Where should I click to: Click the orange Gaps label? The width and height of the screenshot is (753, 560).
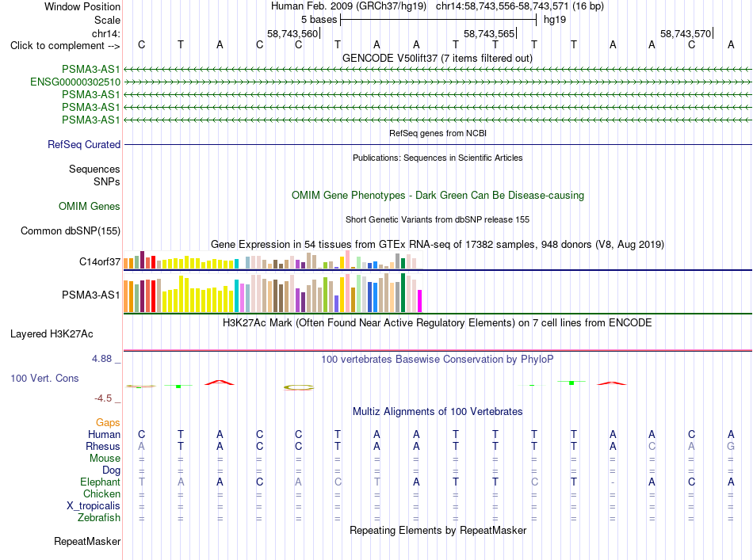[108, 422]
